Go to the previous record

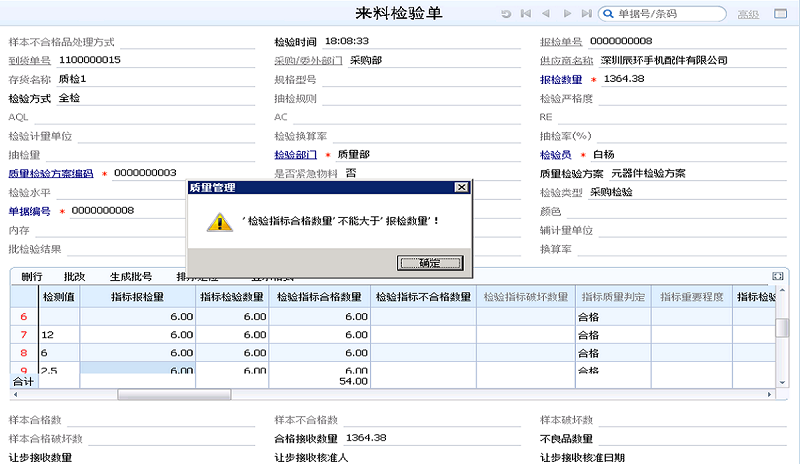point(546,14)
